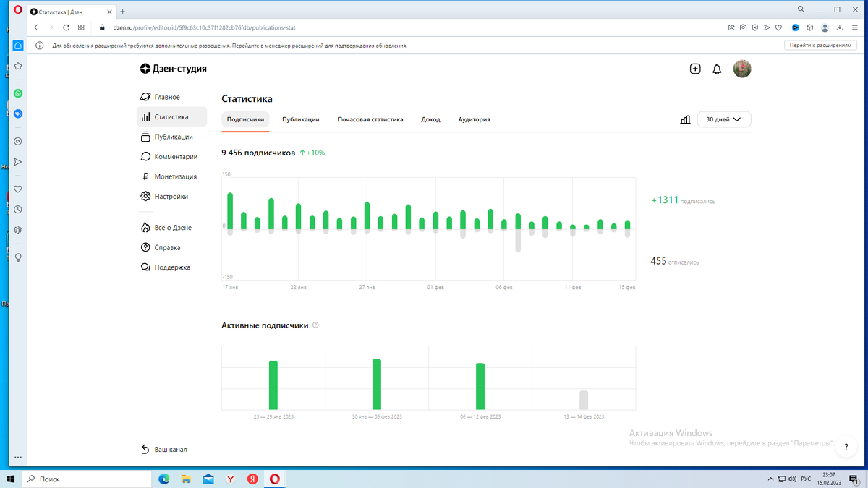Select Статистика in side menu
Viewport: 868px width, 488px height.
[x=171, y=116]
